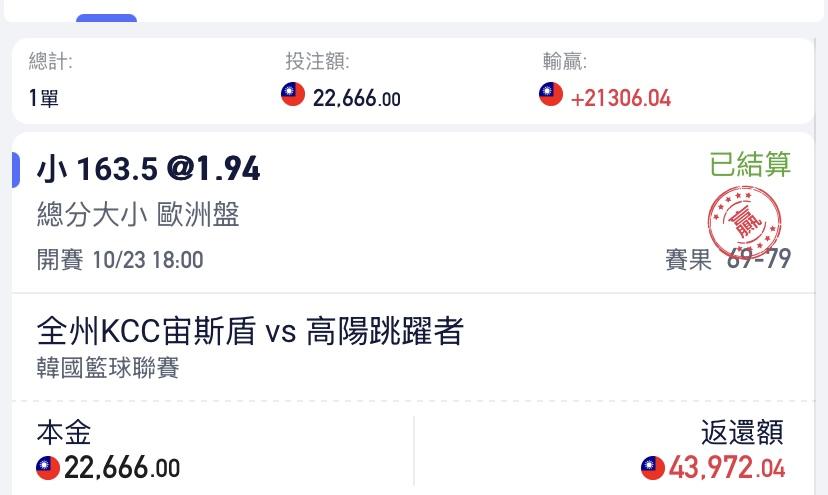Click the flag icon beside the 投注額 amount
Screen dimensions: 828x495
click(x=293, y=95)
